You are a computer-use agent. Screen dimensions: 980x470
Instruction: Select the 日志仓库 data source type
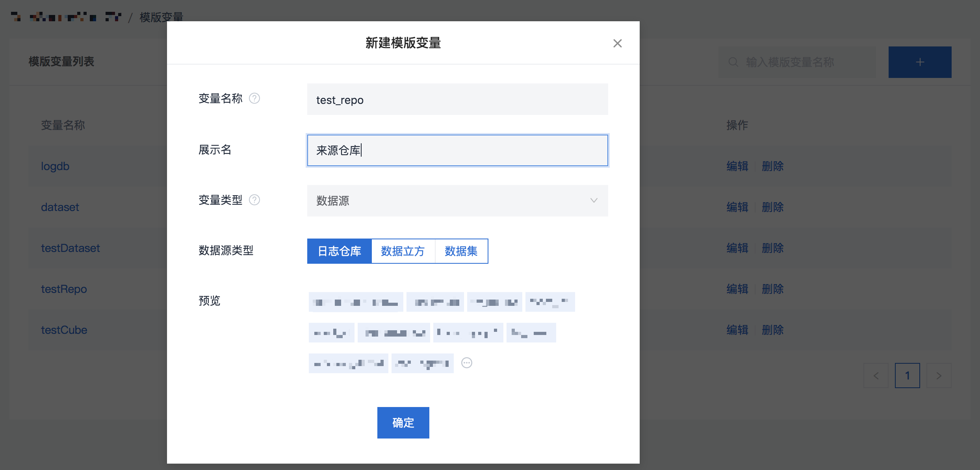coord(339,251)
